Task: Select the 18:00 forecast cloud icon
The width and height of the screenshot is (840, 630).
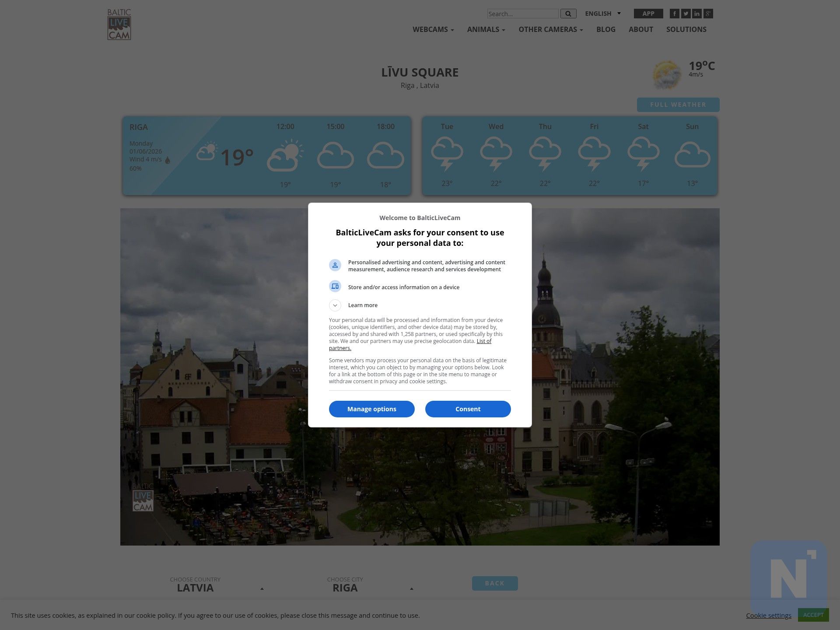Action: point(385,155)
